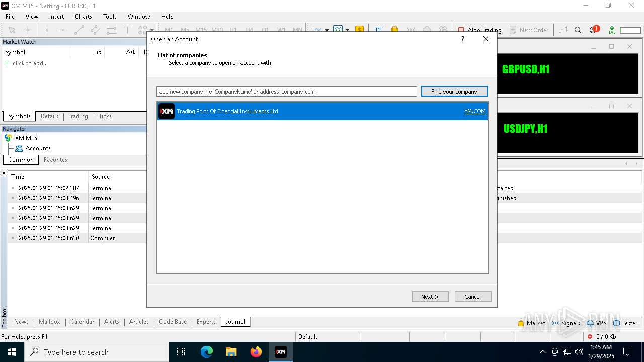Image resolution: width=644 pixels, height=362 pixels.
Task: Open the Experts tab in Toolbox
Action: tap(206, 322)
